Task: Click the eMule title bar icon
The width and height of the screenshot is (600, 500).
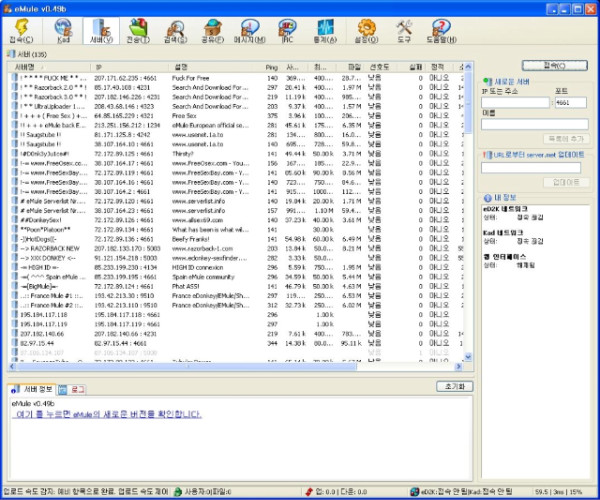Action: [x=7, y=8]
